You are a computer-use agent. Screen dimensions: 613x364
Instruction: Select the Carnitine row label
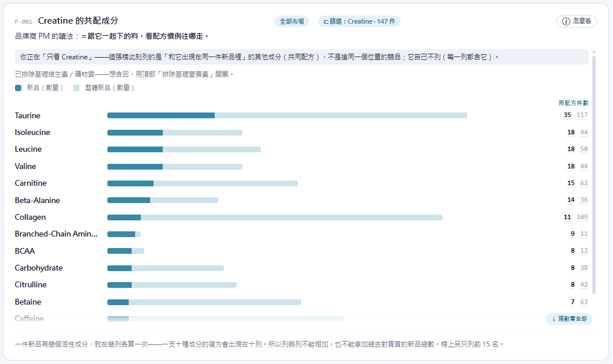pyautogui.click(x=31, y=183)
